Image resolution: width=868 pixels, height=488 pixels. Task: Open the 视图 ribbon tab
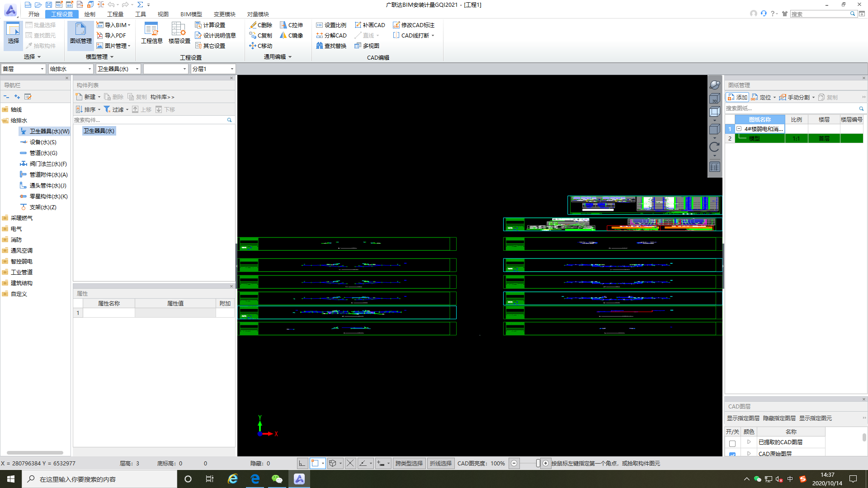[x=163, y=14]
